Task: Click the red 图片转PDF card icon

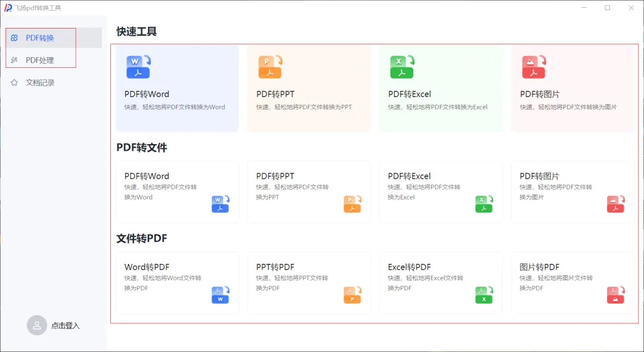Action: tap(615, 295)
